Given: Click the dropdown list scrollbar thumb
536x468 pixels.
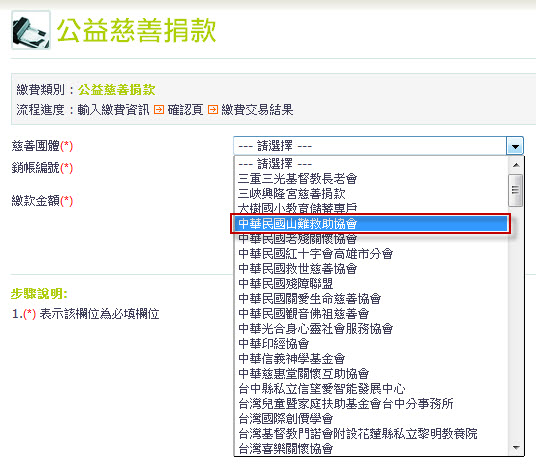Looking at the screenshot, I should pos(515,190).
